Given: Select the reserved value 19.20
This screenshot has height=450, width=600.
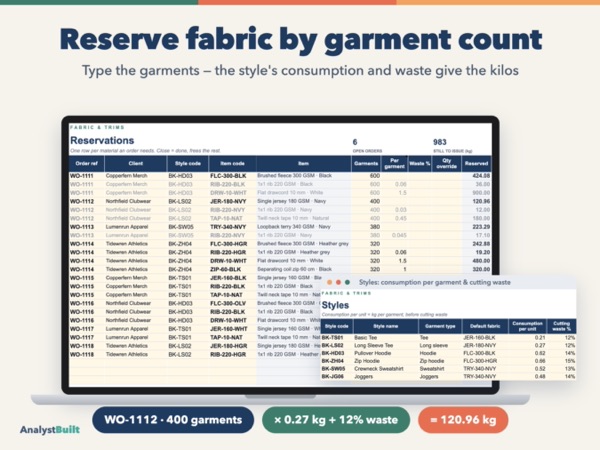Looking at the screenshot, I should click(483, 252).
